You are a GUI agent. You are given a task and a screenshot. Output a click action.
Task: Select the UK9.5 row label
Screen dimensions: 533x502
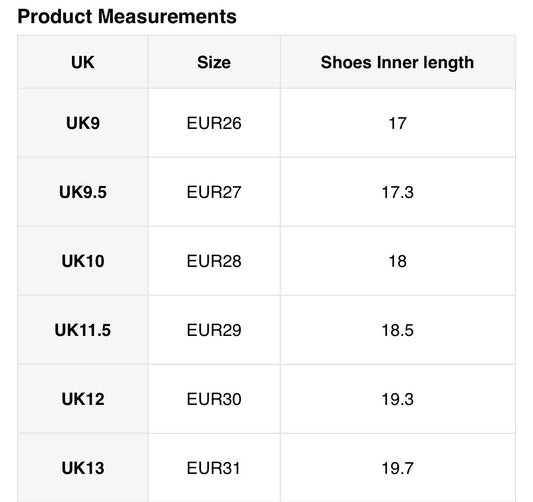pyautogui.click(x=83, y=192)
